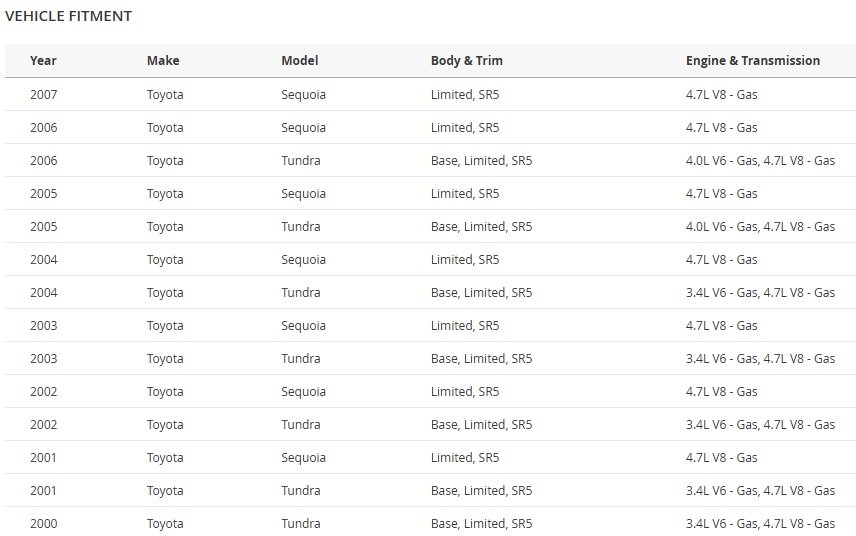Click Tundra in the 2006 row
856x536 pixels.
pyautogui.click(x=301, y=160)
